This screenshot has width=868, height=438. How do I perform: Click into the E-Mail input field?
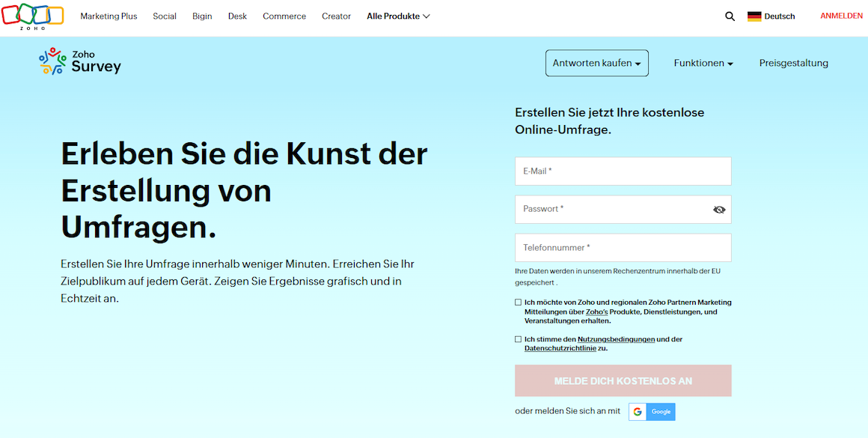tap(623, 171)
